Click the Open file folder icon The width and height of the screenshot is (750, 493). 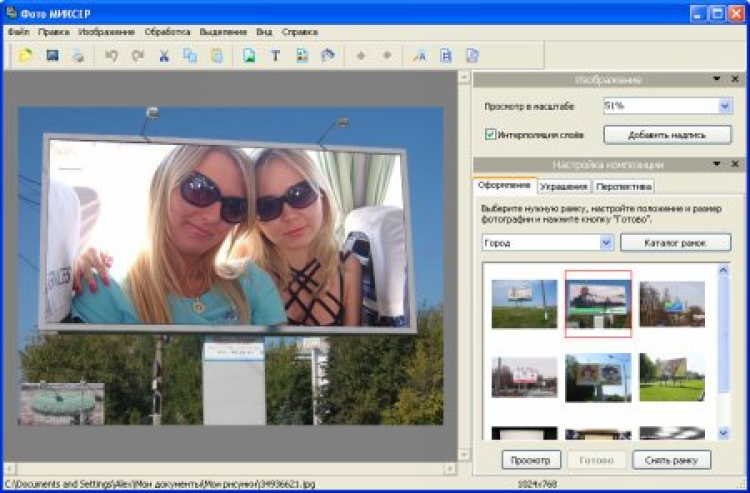[27, 56]
